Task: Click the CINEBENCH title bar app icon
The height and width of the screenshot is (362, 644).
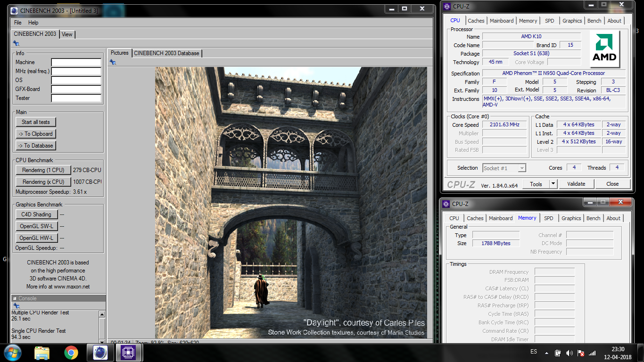Action: point(15,10)
